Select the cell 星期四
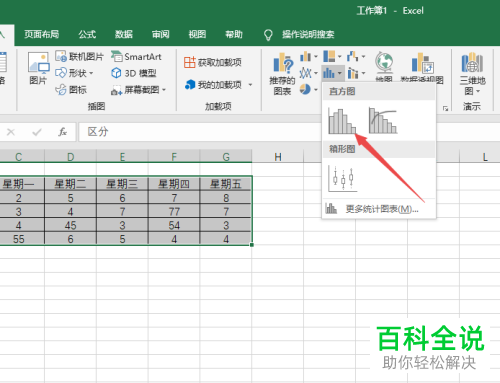 [174, 184]
